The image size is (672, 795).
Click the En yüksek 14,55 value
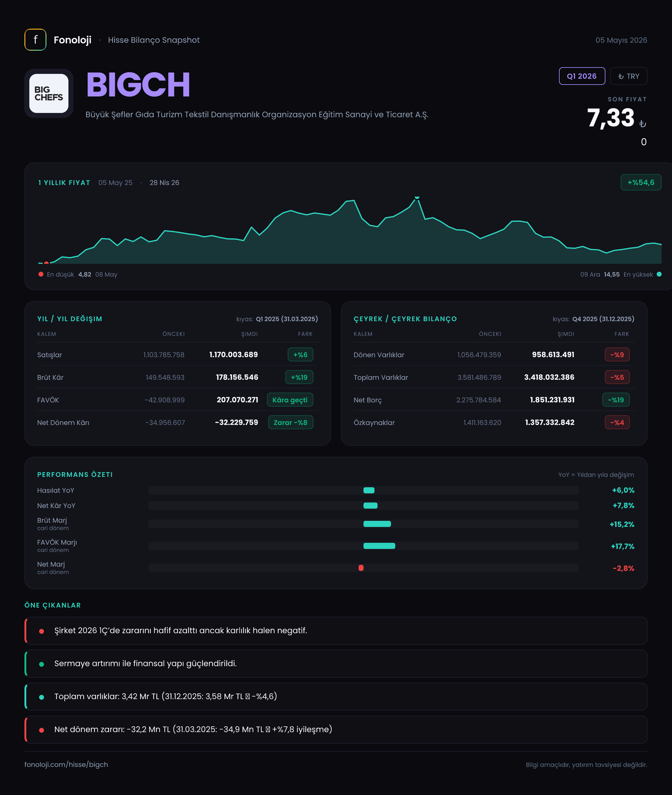[x=612, y=274]
